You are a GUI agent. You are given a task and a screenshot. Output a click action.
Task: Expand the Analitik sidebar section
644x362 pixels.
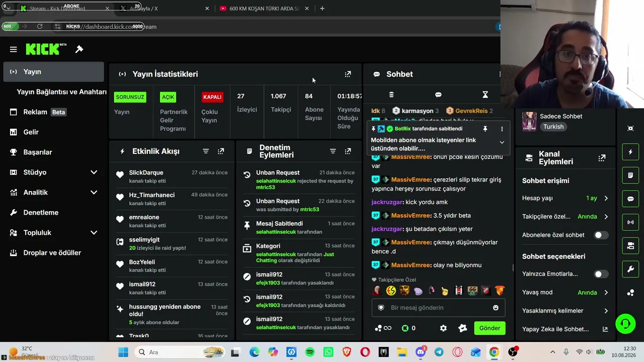click(94, 193)
